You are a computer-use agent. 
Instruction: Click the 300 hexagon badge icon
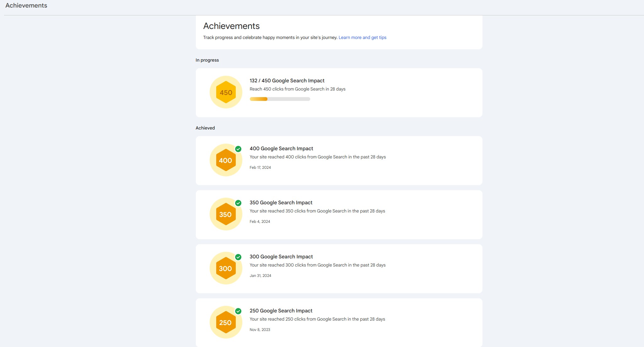tap(226, 268)
